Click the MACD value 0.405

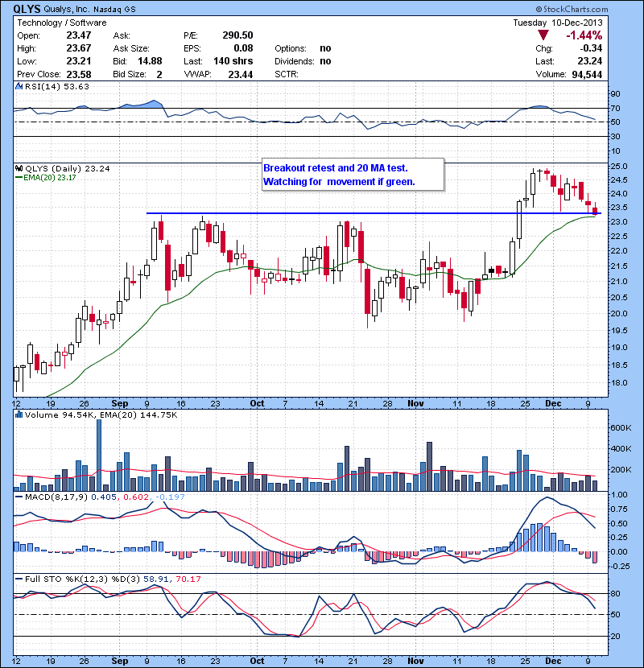pyautogui.click(x=104, y=497)
